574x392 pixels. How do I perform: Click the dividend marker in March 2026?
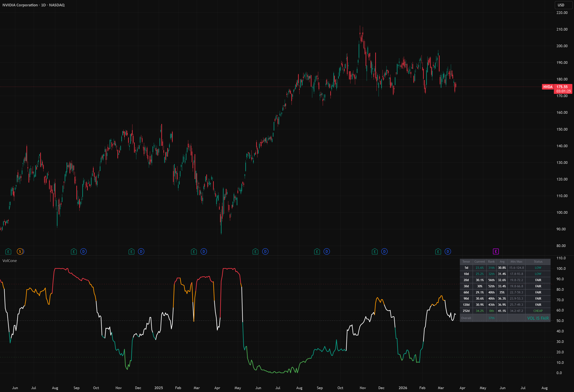pos(448,252)
